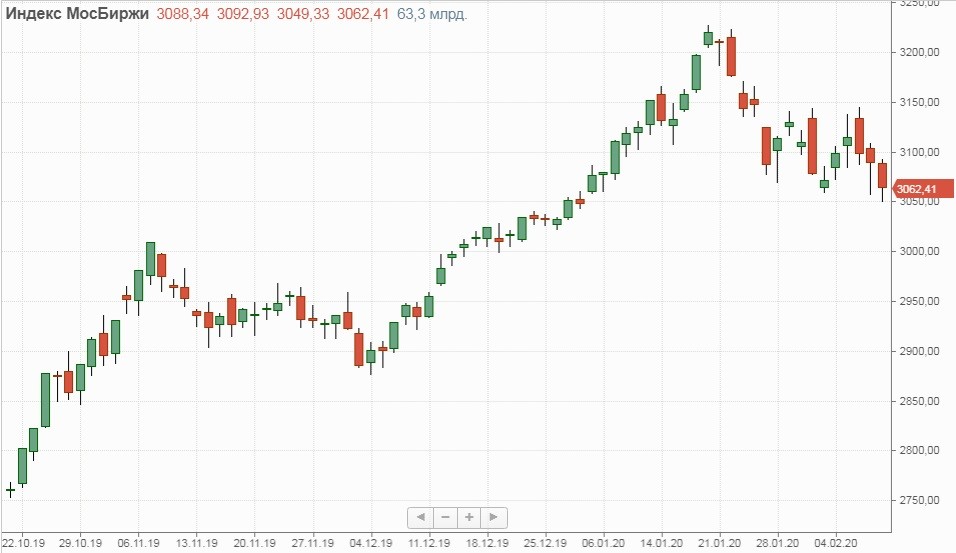
Task: Zoom in chart with plus button
Action: pyautogui.click(x=469, y=518)
